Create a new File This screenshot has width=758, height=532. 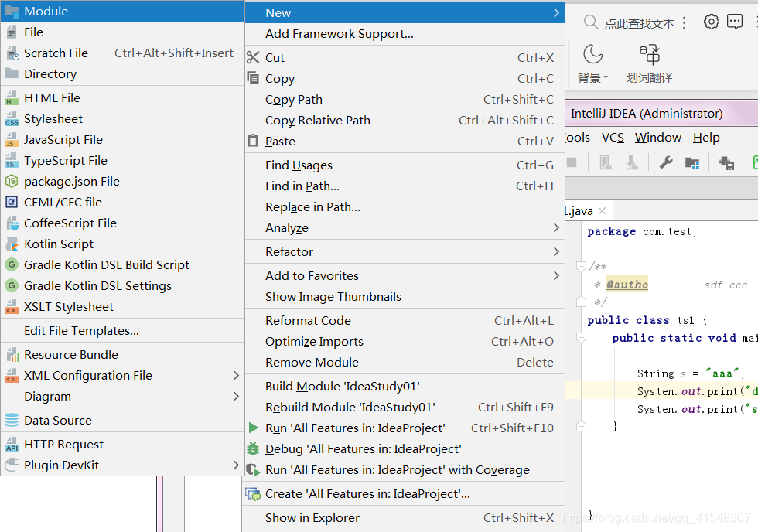(122, 32)
